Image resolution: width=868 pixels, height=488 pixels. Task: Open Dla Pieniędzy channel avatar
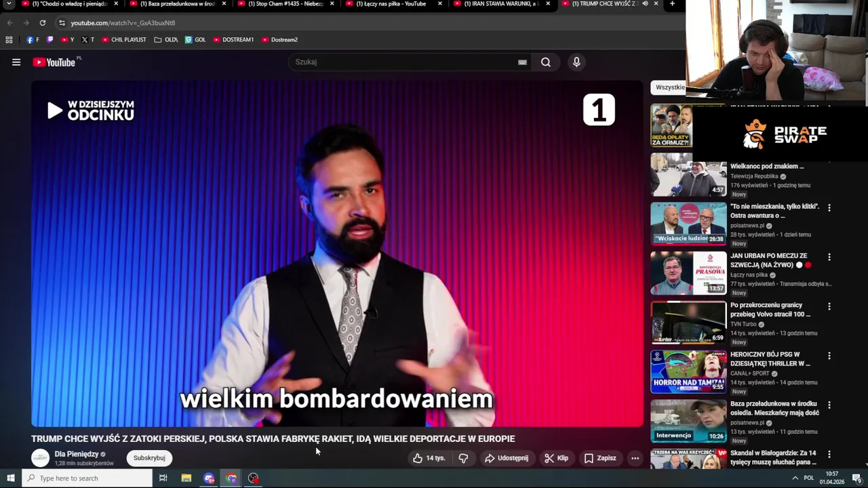point(41,458)
